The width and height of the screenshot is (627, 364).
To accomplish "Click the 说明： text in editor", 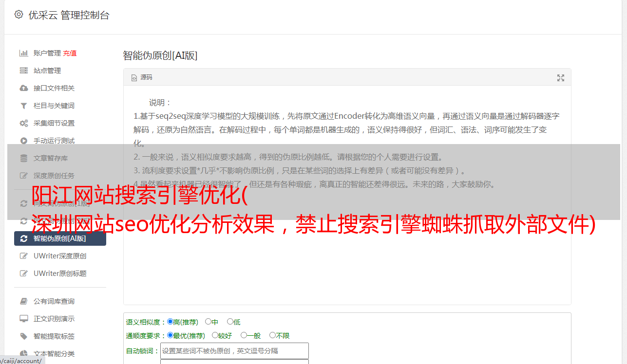I will tap(160, 103).
